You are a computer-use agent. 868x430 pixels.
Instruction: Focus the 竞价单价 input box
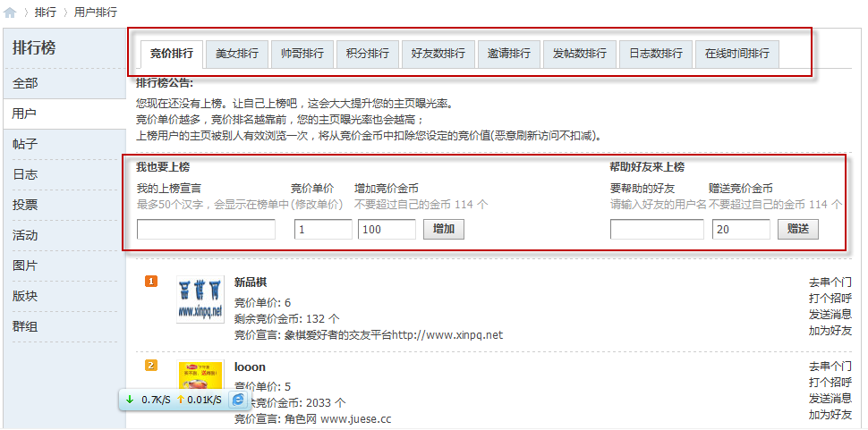coord(323,230)
